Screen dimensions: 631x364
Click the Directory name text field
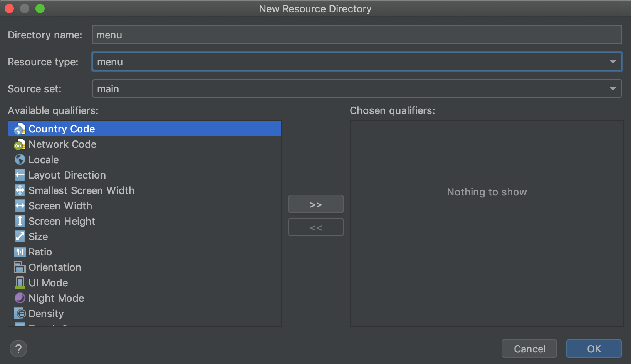(x=356, y=35)
